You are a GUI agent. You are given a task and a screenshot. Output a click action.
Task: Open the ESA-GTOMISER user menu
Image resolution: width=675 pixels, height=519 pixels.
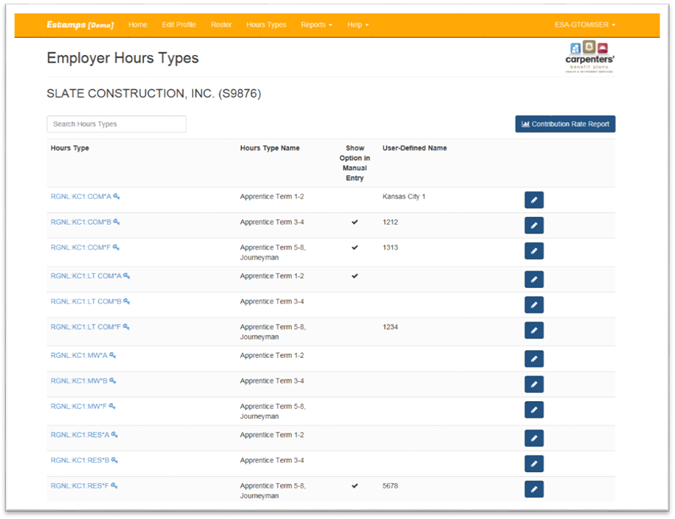585,24
